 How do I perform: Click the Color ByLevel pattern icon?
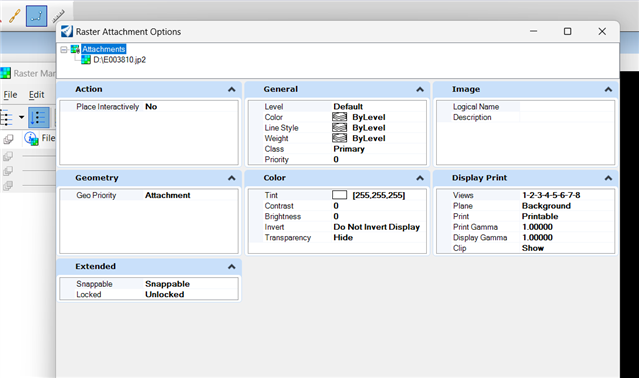tap(339, 117)
